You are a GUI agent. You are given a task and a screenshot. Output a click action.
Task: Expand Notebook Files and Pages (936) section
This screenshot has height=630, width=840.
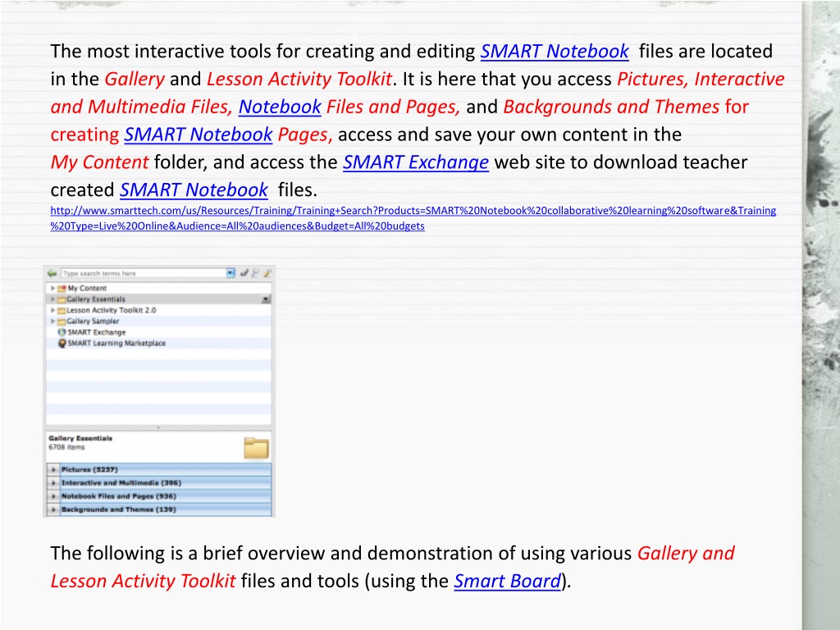coord(53,496)
